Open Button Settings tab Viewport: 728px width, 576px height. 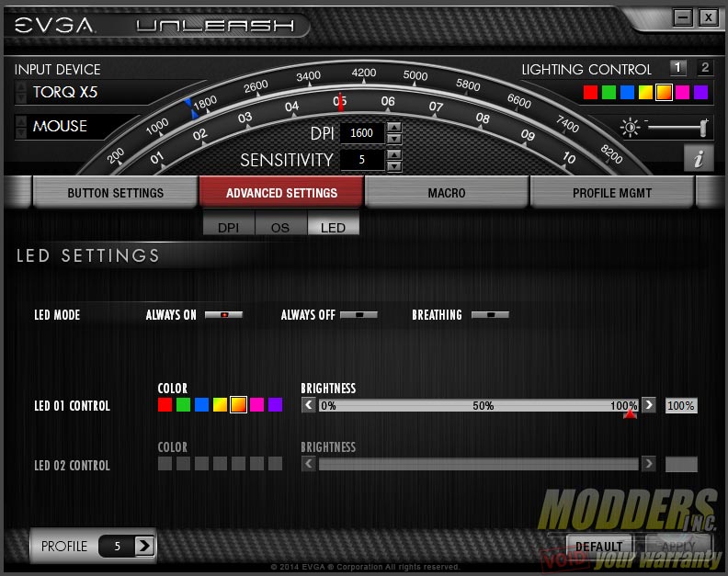click(115, 193)
